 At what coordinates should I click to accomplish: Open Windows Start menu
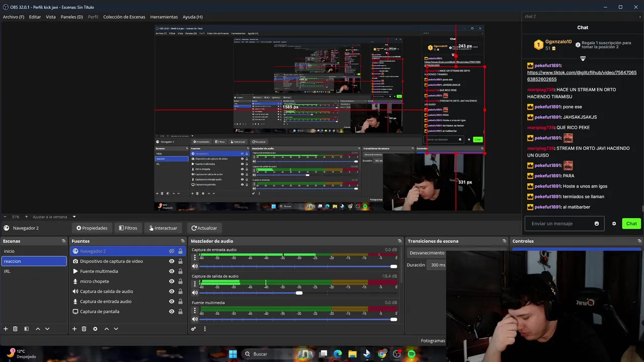tap(233, 354)
